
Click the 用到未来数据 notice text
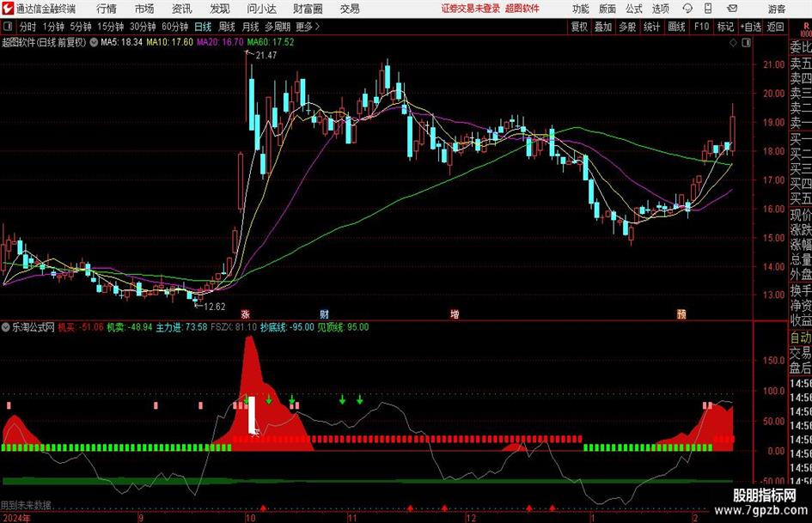tap(26, 505)
